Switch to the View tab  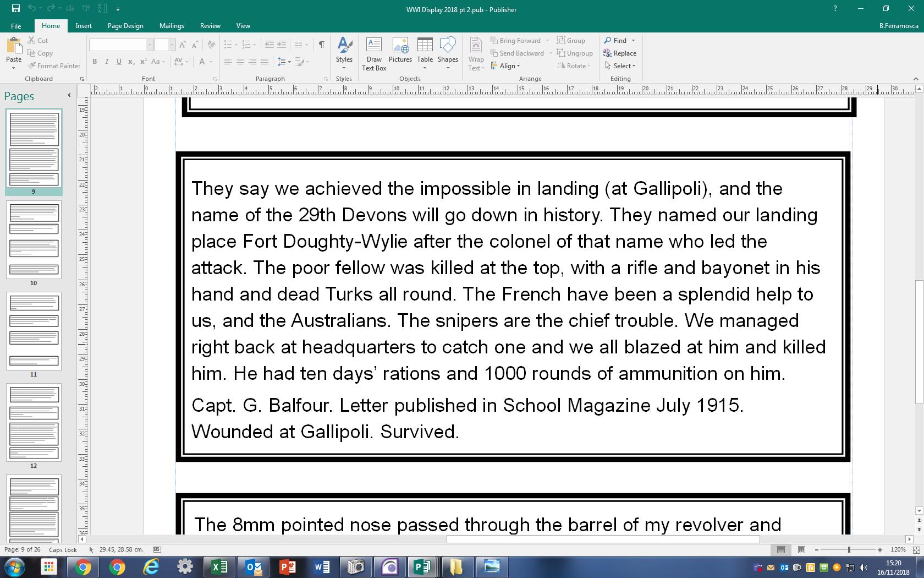243,26
